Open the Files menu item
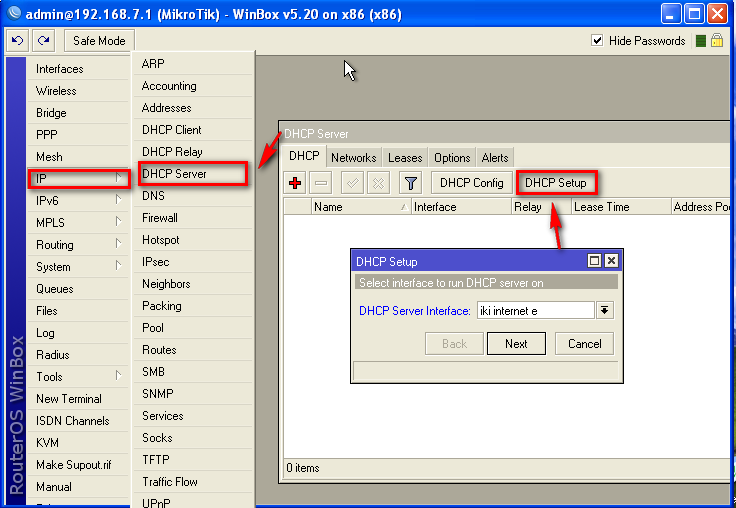The image size is (736, 508). (78, 311)
